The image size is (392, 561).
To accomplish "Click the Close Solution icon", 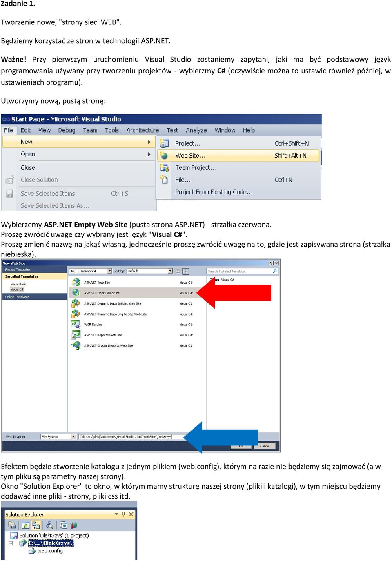I will pos(9,180).
